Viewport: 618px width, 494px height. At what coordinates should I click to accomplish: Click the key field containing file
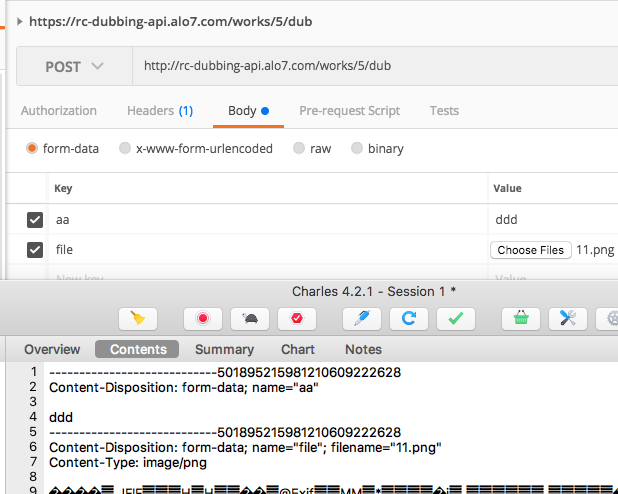coord(268,250)
